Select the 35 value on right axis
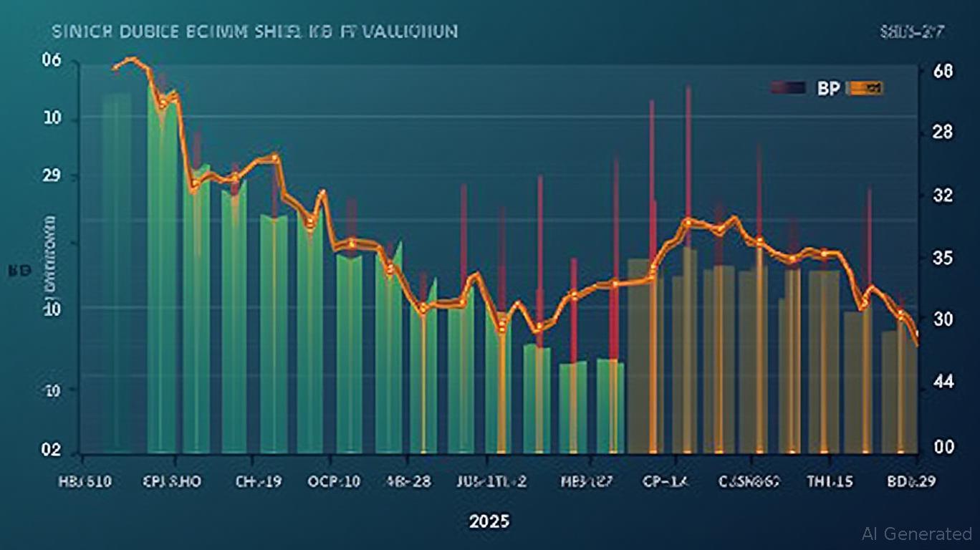This screenshot has width=980, height=550. click(x=943, y=258)
